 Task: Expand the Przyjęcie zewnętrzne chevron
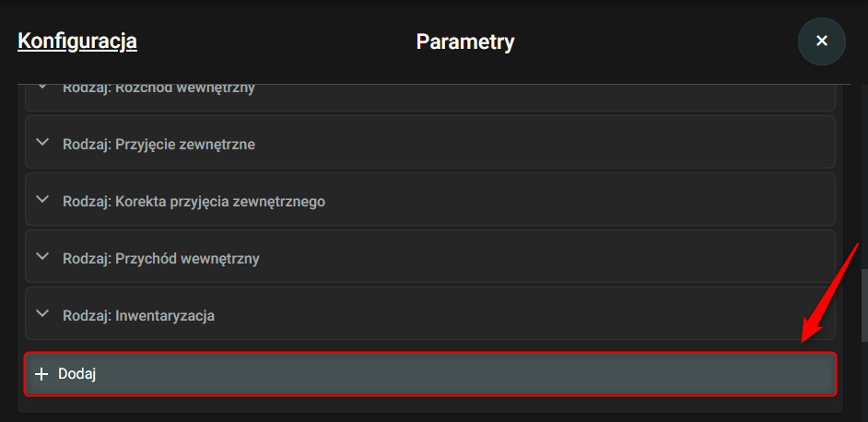click(x=42, y=142)
